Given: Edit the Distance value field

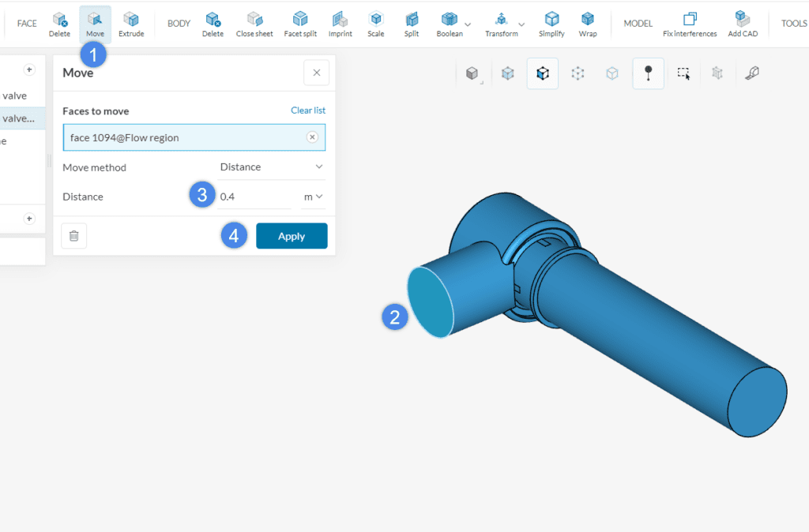Looking at the screenshot, I should tap(253, 196).
